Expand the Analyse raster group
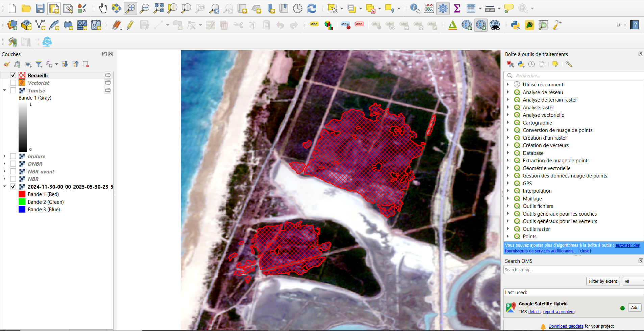The image size is (644, 331). 508,107
